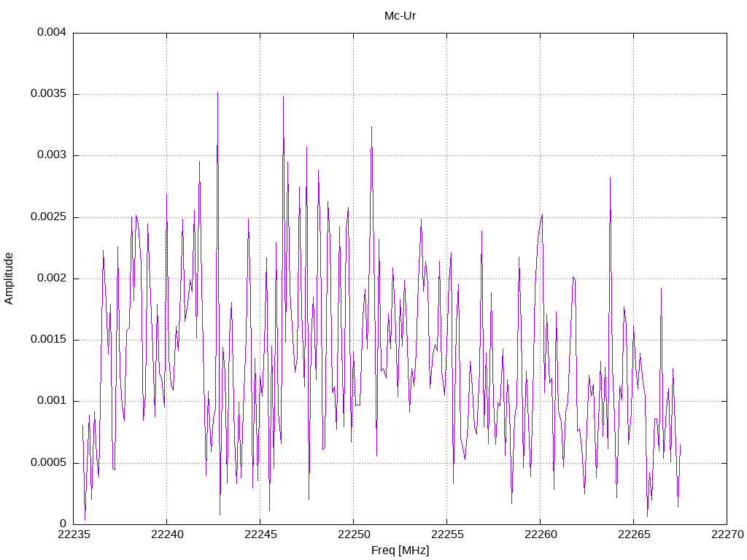Click the 22270 x-axis tick label

pyautogui.click(x=727, y=534)
